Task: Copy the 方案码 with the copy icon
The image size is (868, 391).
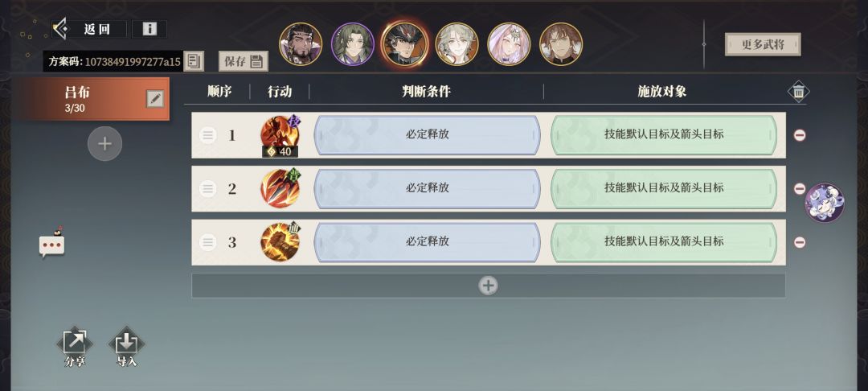Action: tap(193, 61)
